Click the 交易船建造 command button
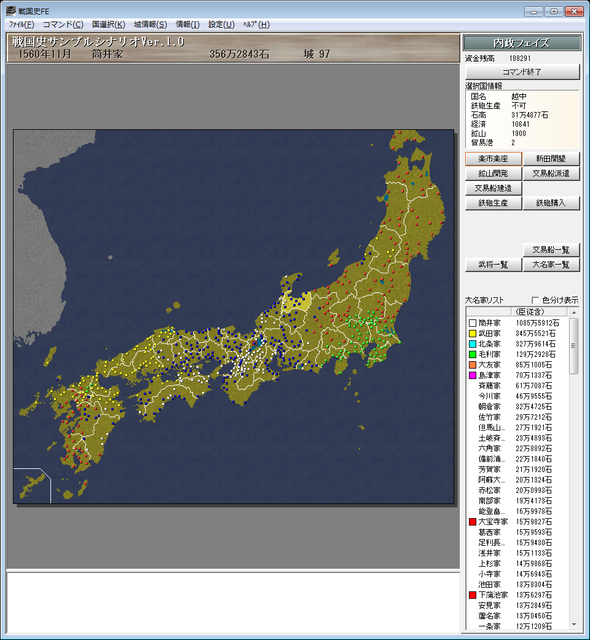 pos(493,188)
